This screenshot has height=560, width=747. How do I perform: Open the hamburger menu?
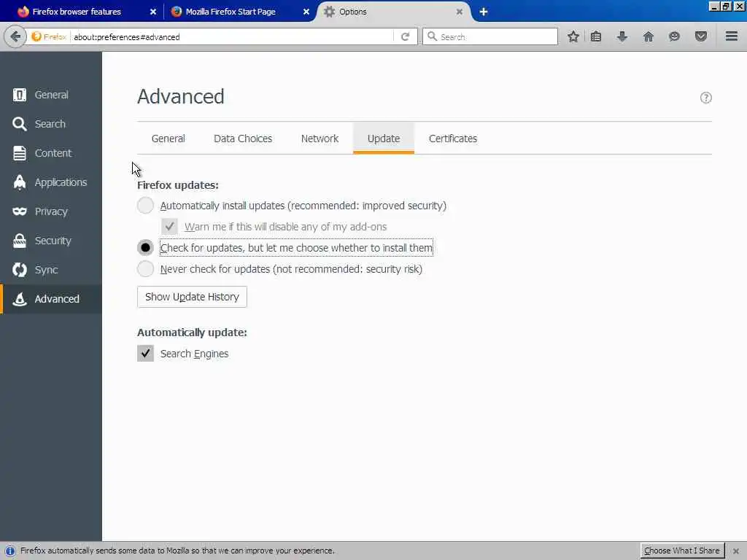click(x=732, y=36)
